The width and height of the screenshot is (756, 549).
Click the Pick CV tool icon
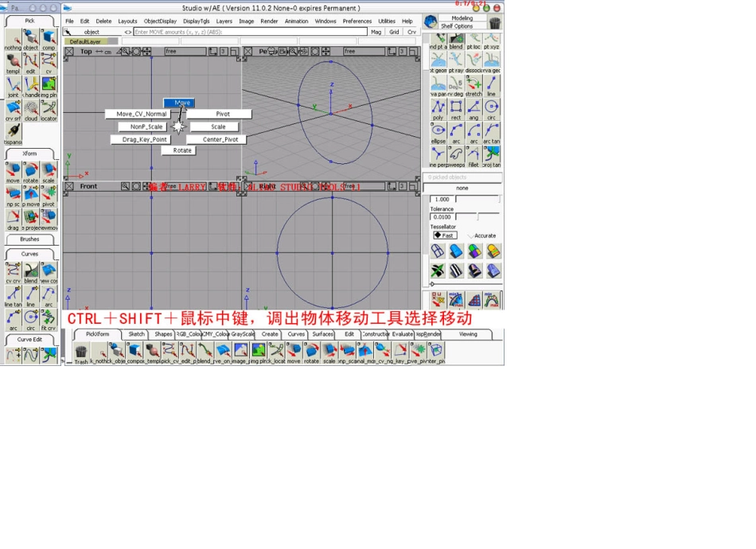click(x=49, y=62)
